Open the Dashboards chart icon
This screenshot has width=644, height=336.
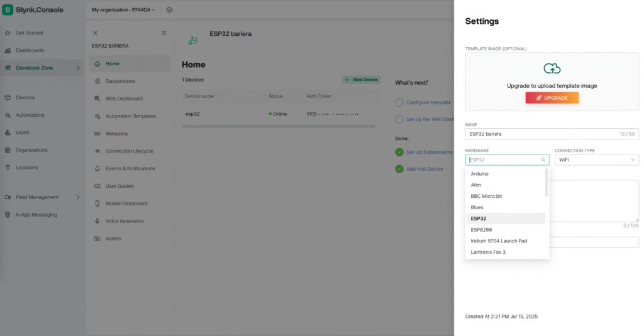click(x=8, y=50)
